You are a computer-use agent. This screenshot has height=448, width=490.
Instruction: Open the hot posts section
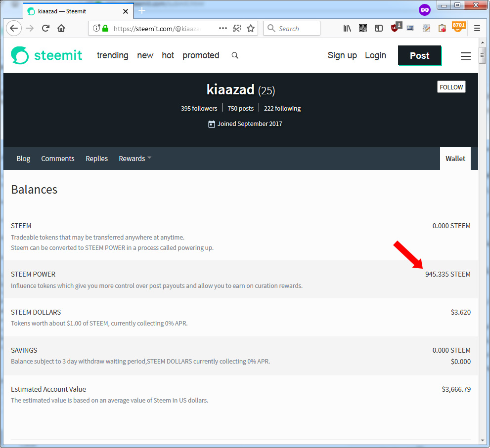(x=168, y=55)
